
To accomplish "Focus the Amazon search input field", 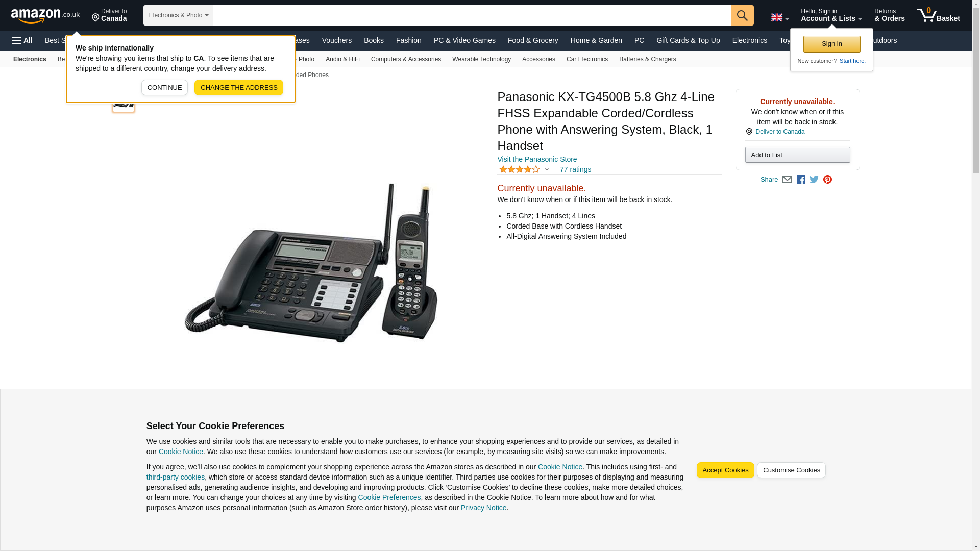I will pos(472,15).
